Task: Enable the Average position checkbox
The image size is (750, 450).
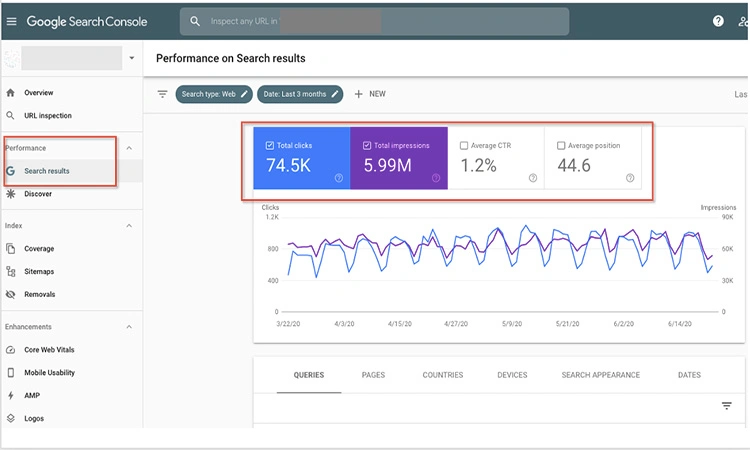Action: [561, 145]
